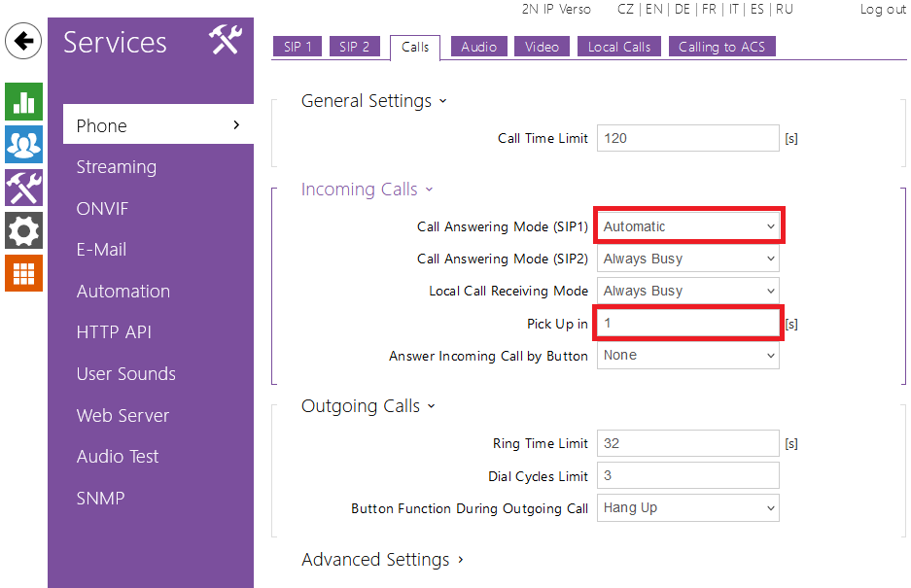Open Call Answering Mode (SIP1) dropdown

pyautogui.click(x=688, y=226)
